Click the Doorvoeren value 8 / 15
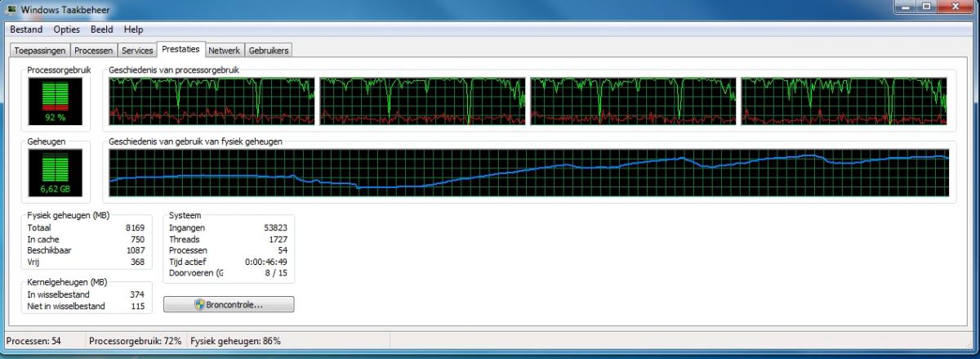This screenshot has width=980, height=359. (x=276, y=273)
